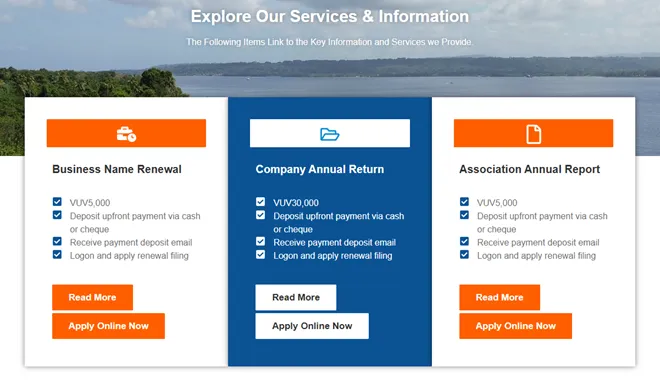Toggle Deposit upfront payment checkbox under Association Annual Report
Viewport: 660px width, 384px height.
(464, 215)
